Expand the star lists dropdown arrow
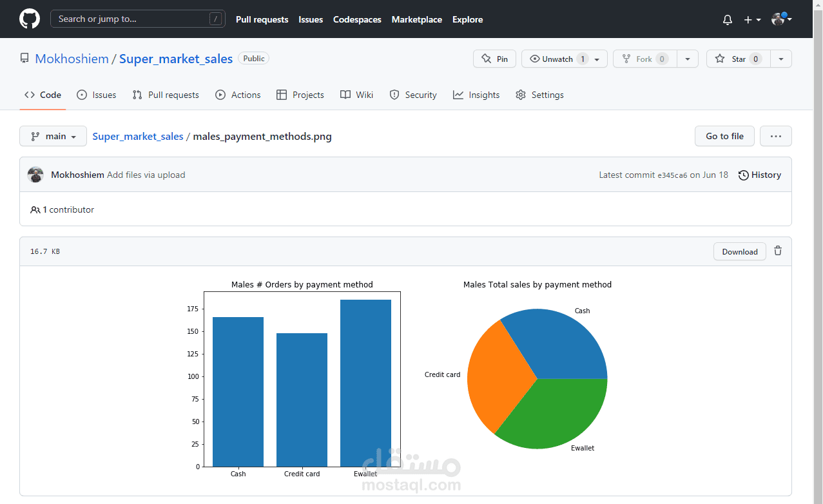Screen dimensions: 823x504 click(781, 59)
